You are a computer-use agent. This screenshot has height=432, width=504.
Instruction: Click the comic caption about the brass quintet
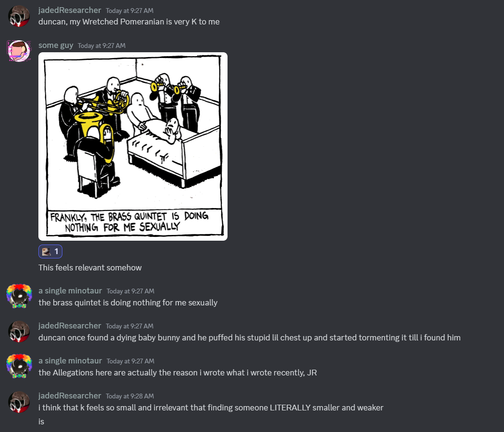tap(130, 222)
